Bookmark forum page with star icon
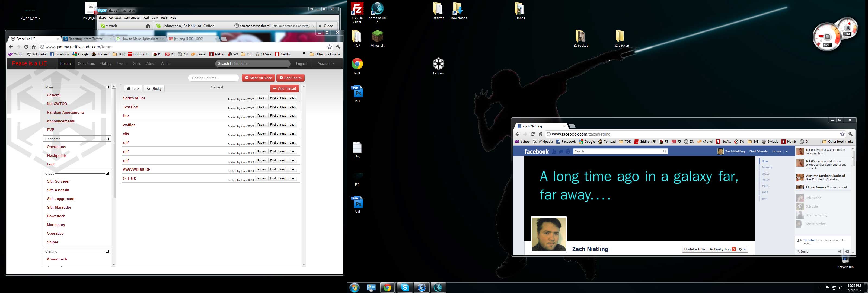868x293 pixels. pyautogui.click(x=330, y=47)
